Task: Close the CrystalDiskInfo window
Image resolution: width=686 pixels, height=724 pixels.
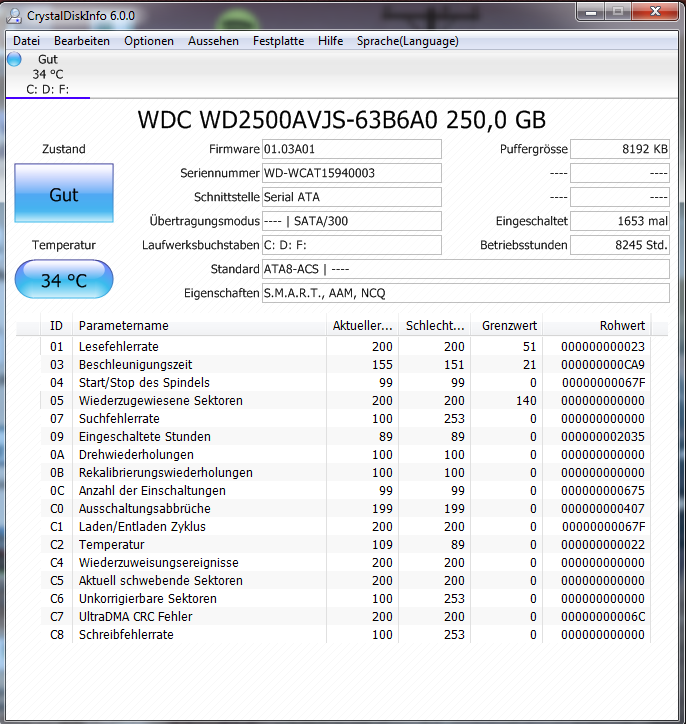Action: 655,12
